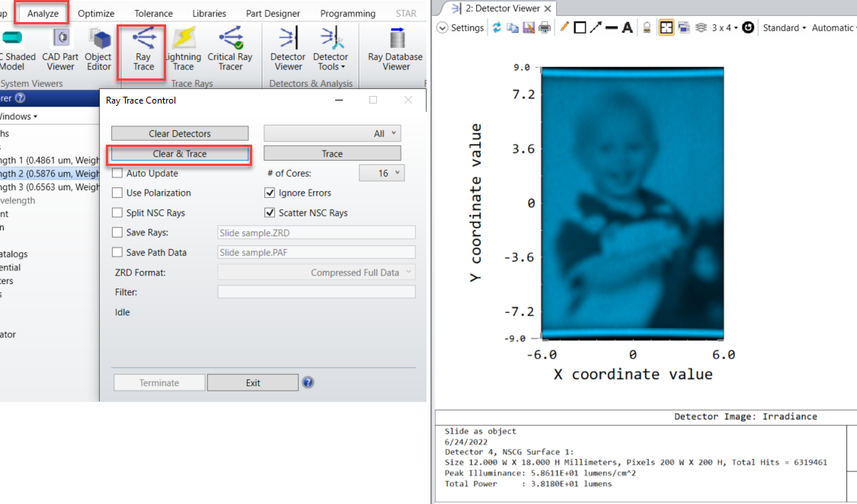Click the Save Path Data filename field
The height and width of the screenshot is (504, 857).
[x=316, y=252]
